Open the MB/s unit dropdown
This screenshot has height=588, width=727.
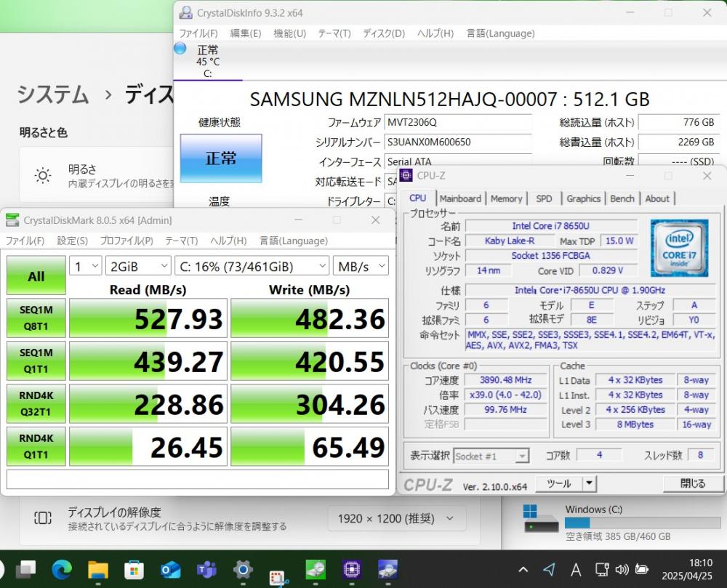361,267
